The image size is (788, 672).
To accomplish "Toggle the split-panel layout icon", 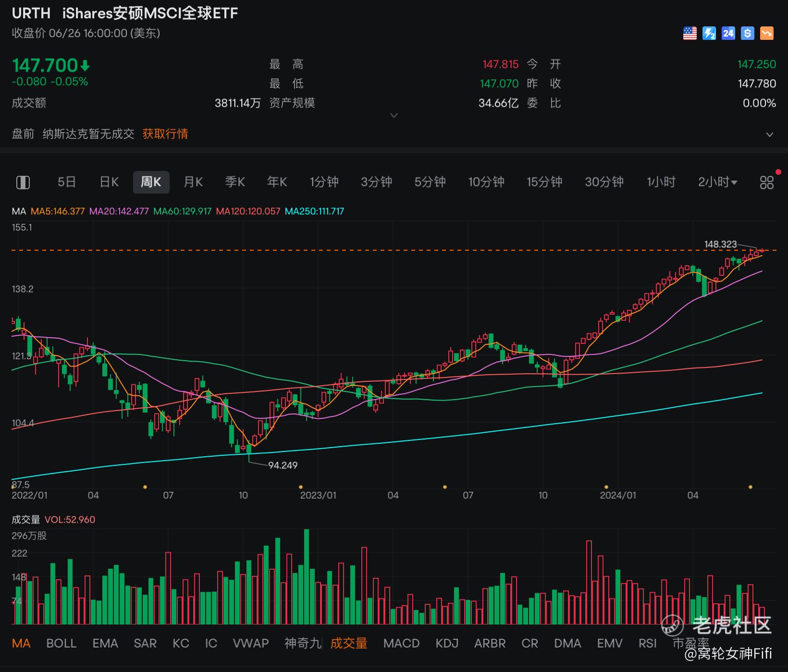I will 23,182.
